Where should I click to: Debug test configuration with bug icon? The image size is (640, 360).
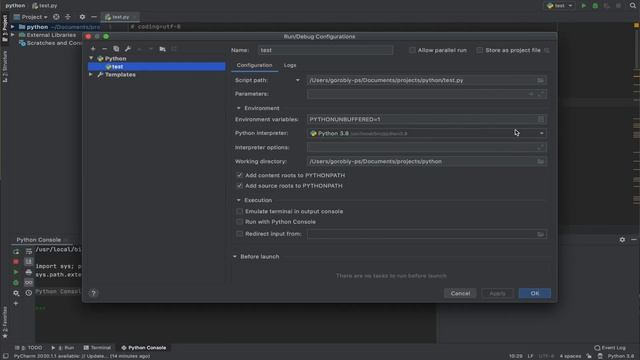[595, 6]
